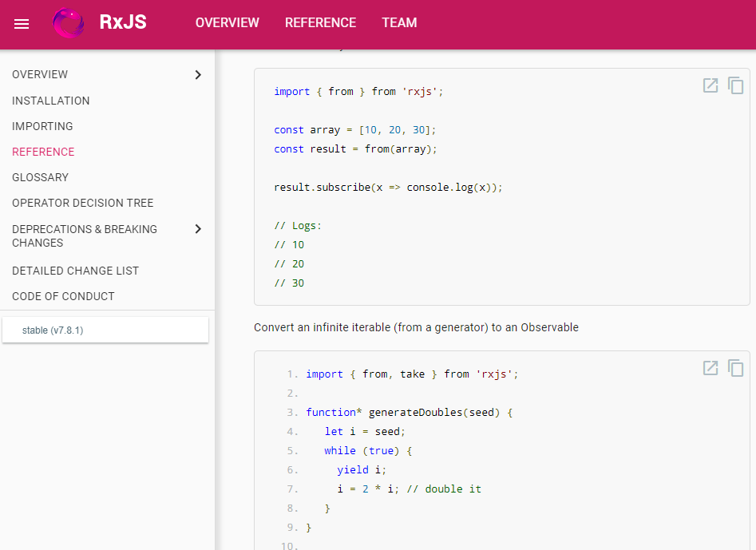The image size is (756, 550).
Task: Select Installation in the sidebar
Action: point(51,101)
